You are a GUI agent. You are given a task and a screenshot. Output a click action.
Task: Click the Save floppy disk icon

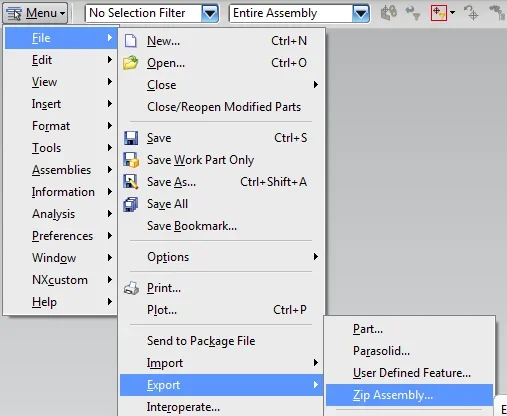[x=131, y=138]
